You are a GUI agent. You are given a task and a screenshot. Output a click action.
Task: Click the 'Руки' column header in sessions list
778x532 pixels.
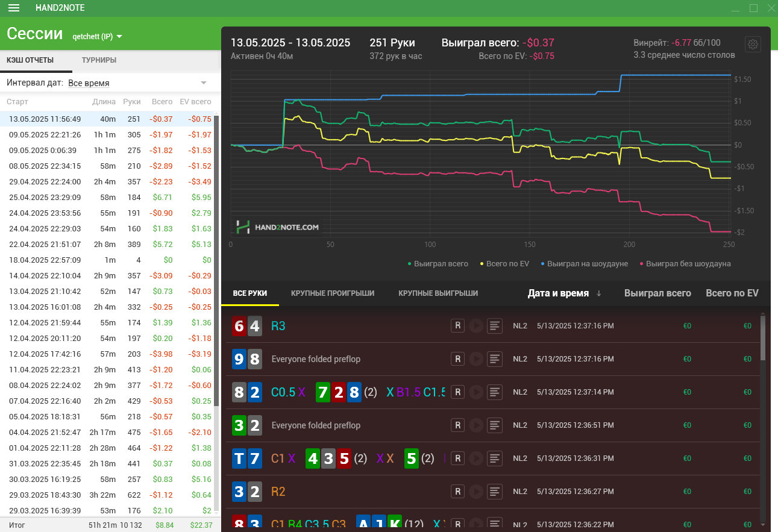pyautogui.click(x=131, y=102)
